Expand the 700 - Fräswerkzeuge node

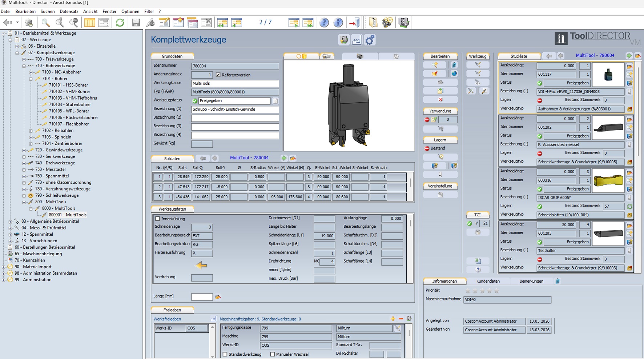coord(24,59)
